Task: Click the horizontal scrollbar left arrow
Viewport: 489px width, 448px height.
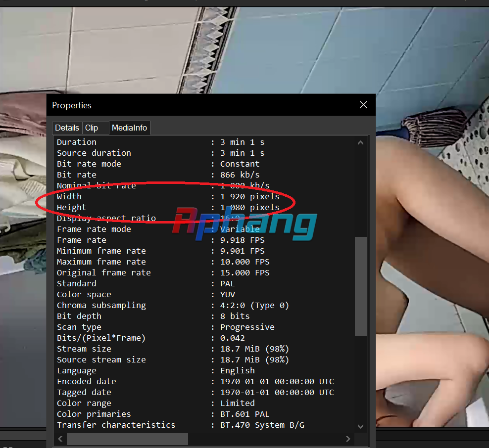Action: point(60,439)
